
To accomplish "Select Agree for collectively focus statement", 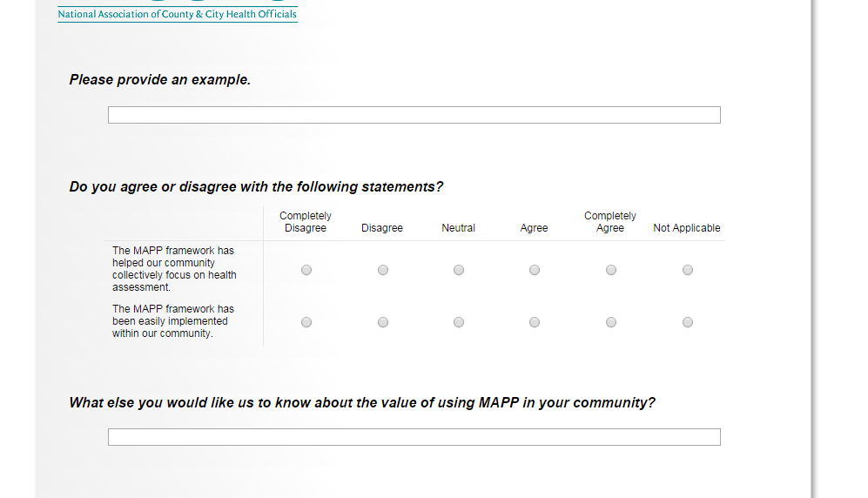I will point(535,270).
